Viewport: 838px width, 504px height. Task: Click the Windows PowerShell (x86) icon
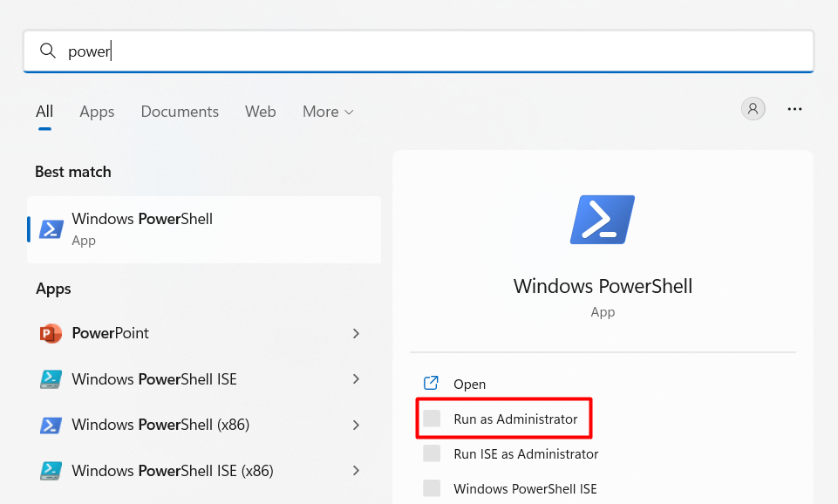coord(51,426)
